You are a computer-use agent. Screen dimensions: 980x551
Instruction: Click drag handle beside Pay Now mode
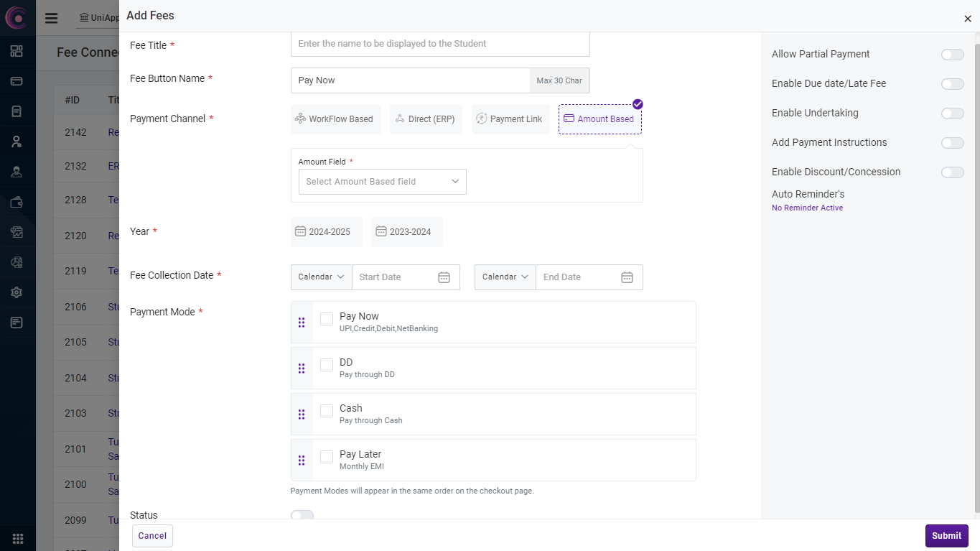point(302,323)
